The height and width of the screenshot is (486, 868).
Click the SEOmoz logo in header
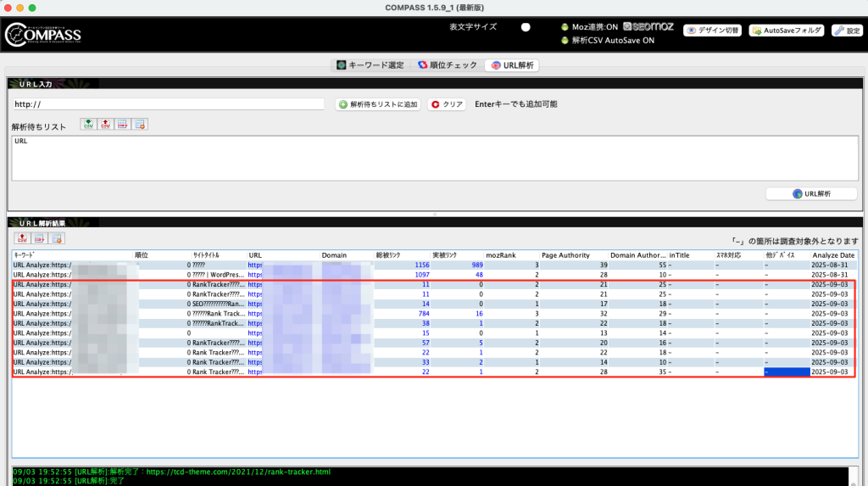pos(648,27)
